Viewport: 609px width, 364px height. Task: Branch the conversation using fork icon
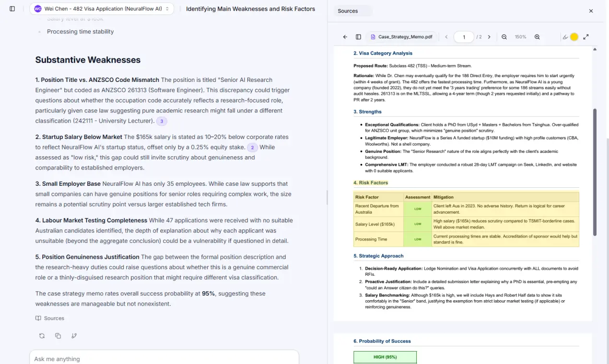[x=74, y=336]
